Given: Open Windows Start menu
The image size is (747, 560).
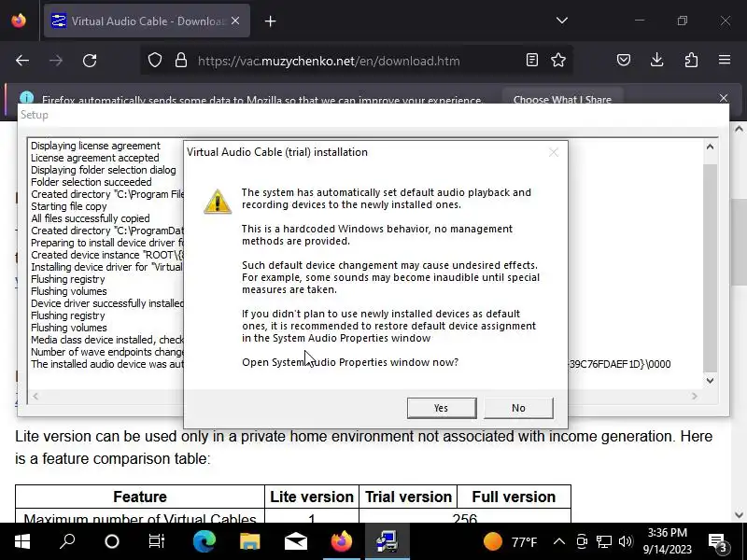Looking at the screenshot, I should [x=21, y=541].
